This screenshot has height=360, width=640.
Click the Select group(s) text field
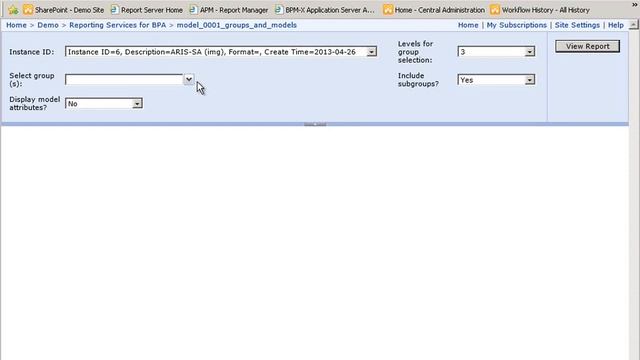124,79
